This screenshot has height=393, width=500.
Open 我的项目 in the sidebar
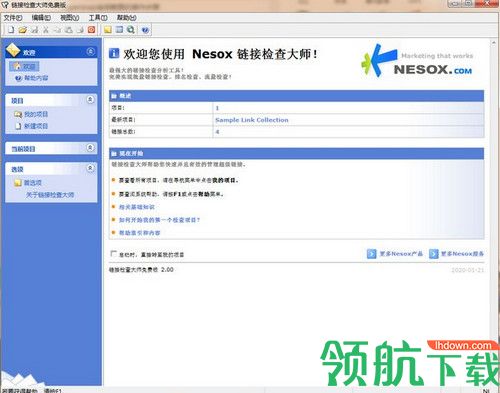coord(31,114)
